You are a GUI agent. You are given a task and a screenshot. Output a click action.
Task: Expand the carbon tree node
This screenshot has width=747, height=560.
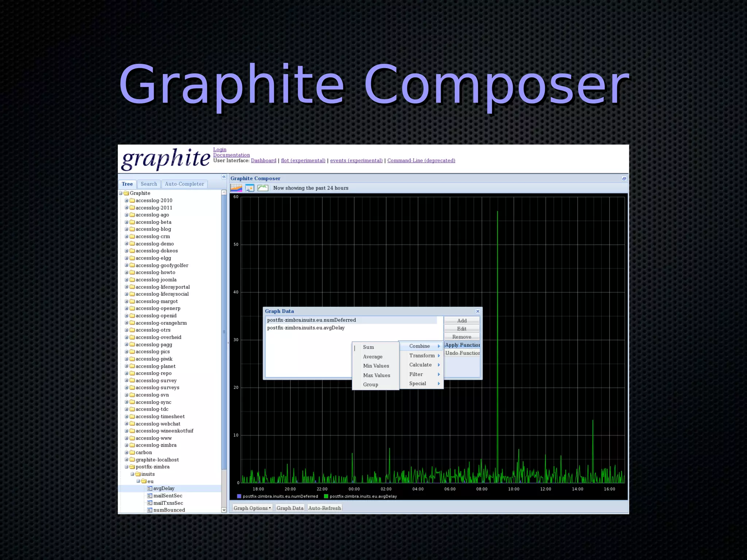point(127,452)
